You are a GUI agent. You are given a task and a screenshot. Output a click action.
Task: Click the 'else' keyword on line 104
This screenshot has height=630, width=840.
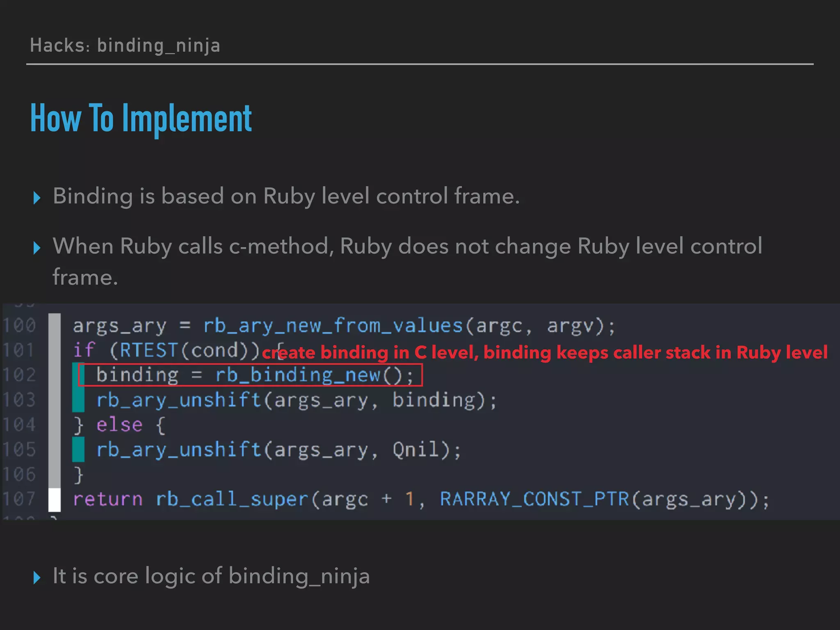(119, 425)
